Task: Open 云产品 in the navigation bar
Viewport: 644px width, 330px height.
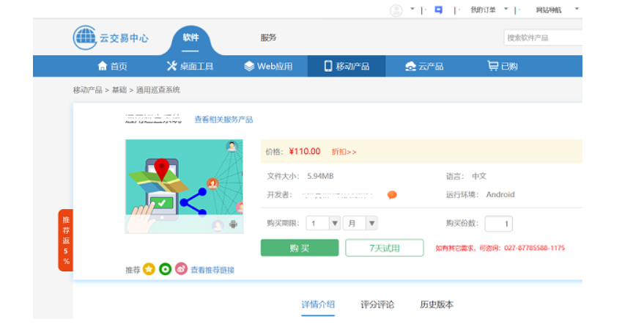Action: pyautogui.click(x=424, y=66)
